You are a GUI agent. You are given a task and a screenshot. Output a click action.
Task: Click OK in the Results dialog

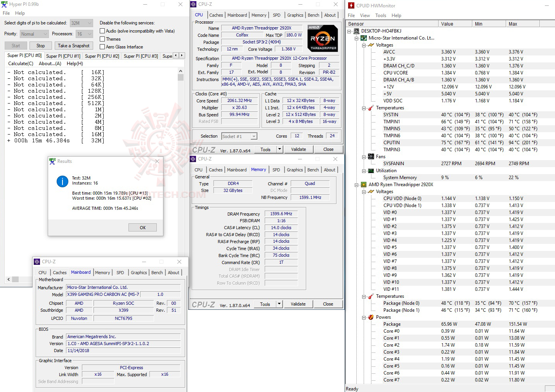[x=142, y=227]
